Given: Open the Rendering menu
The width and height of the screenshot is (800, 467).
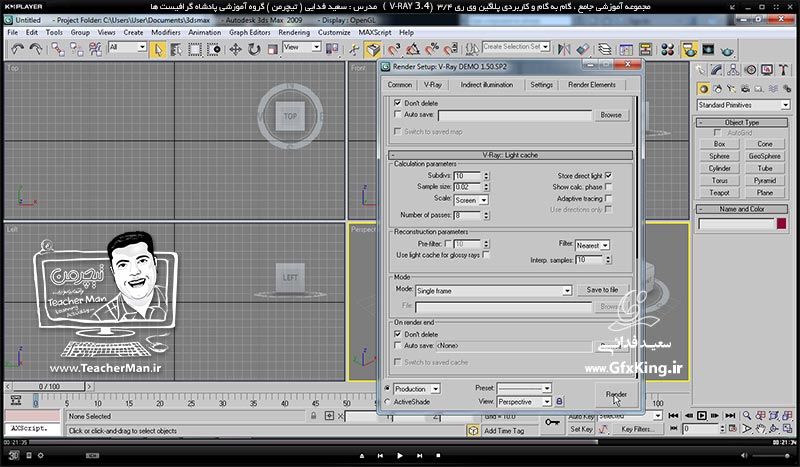Looking at the screenshot, I should [294, 32].
